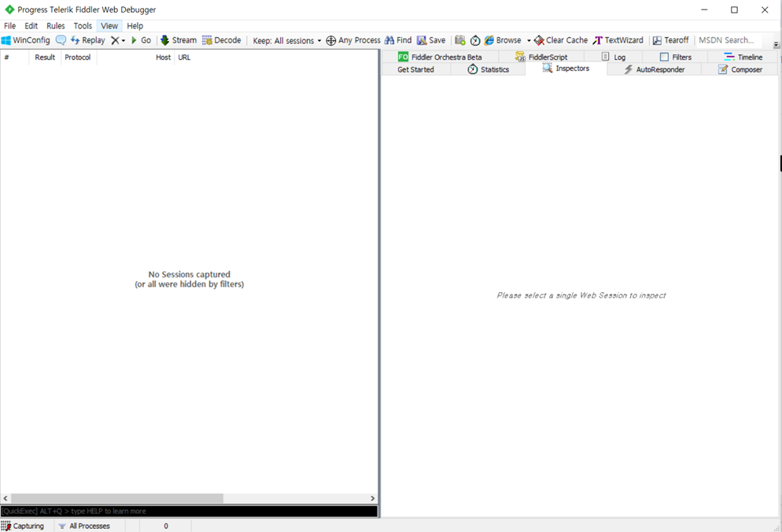
Task: Expand the toolbar overflow arrow
Action: coord(776,45)
